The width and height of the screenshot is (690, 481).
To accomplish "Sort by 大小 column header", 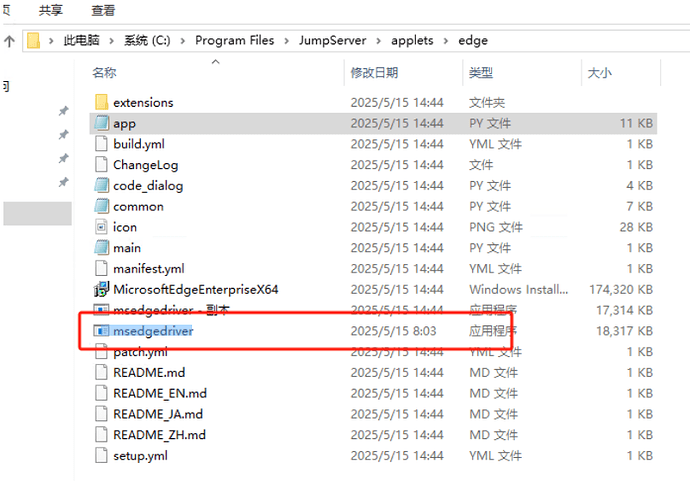I will click(600, 72).
